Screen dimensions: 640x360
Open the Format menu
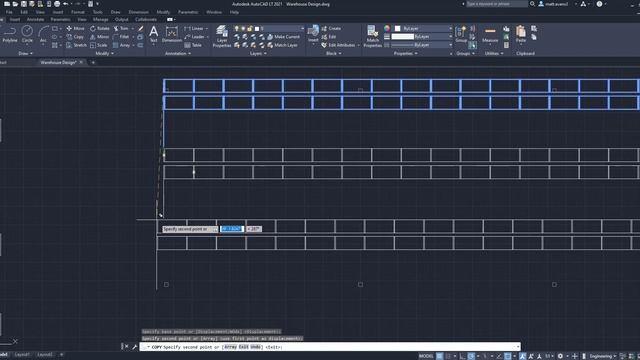78,12
